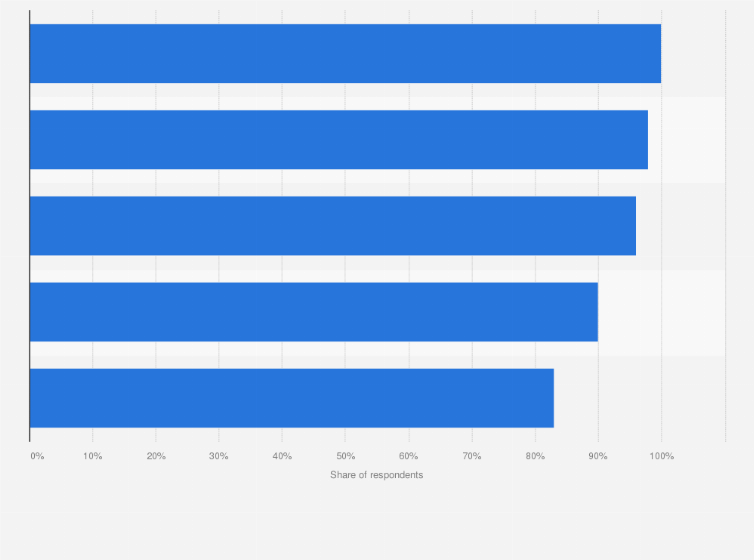The image size is (754, 560).
Task: Select the 40% label on the x-axis
Action: coord(282,456)
